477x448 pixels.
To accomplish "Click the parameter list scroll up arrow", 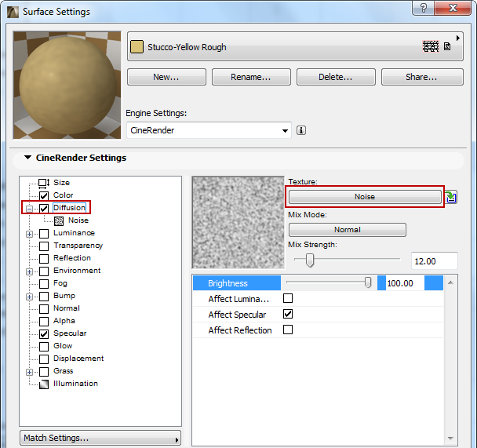I will pyautogui.click(x=450, y=283).
